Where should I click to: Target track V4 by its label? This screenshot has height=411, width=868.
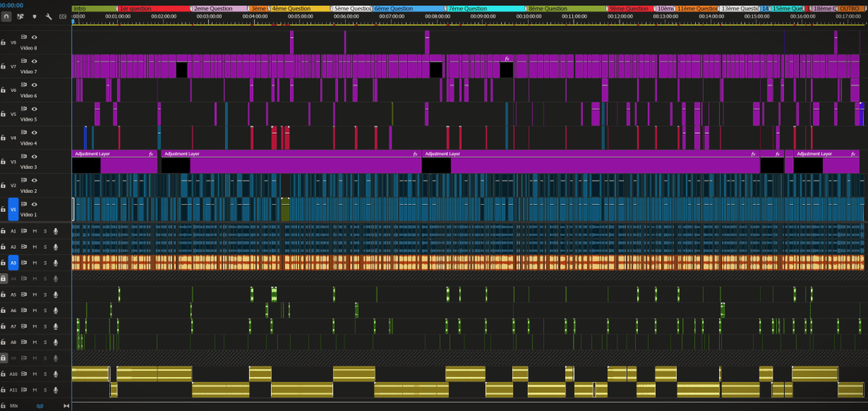(13, 138)
